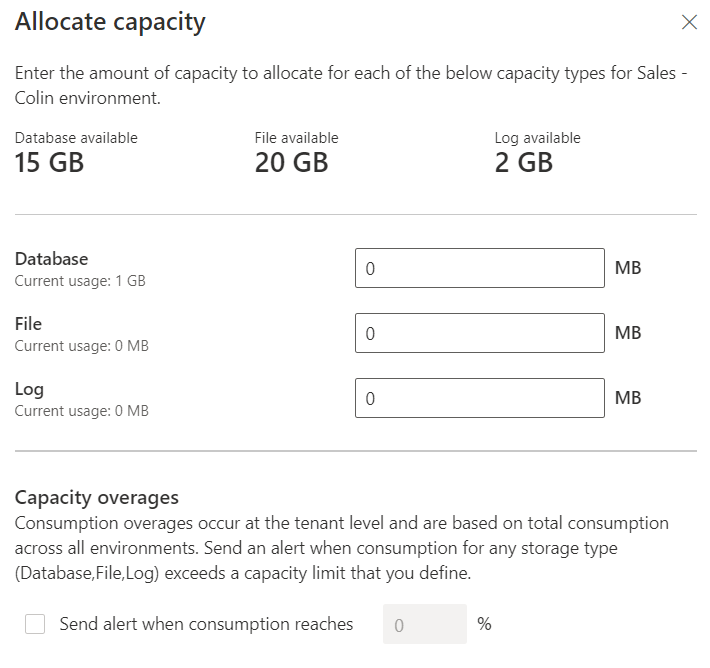This screenshot has width=710, height=668.
Task: Click the bold File row label
Action: [x=28, y=324]
